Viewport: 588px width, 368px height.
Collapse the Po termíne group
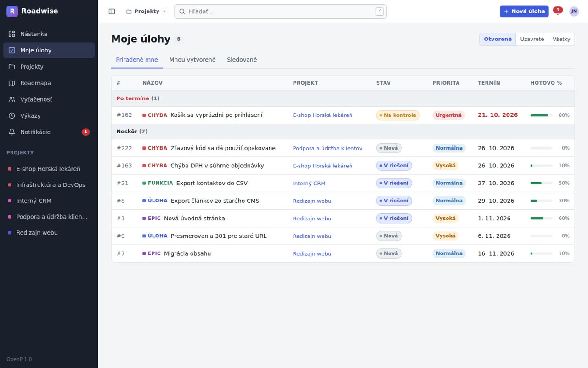pyautogui.click(x=138, y=98)
